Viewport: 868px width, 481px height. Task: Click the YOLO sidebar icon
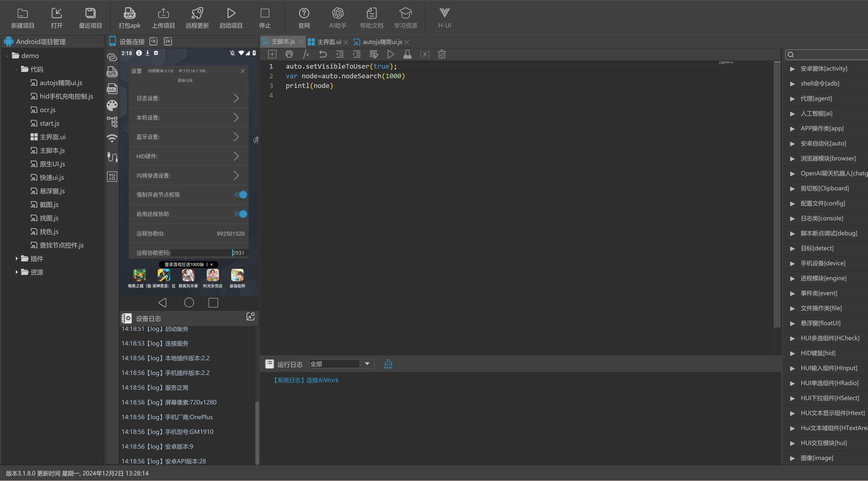pos(112,177)
